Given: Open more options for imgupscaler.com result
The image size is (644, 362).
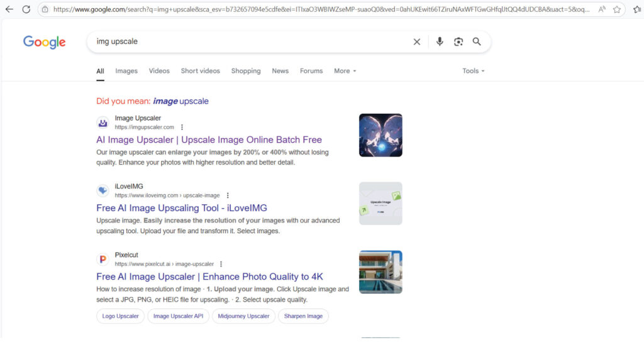Looking at the screenshot, I should (182, 127).
